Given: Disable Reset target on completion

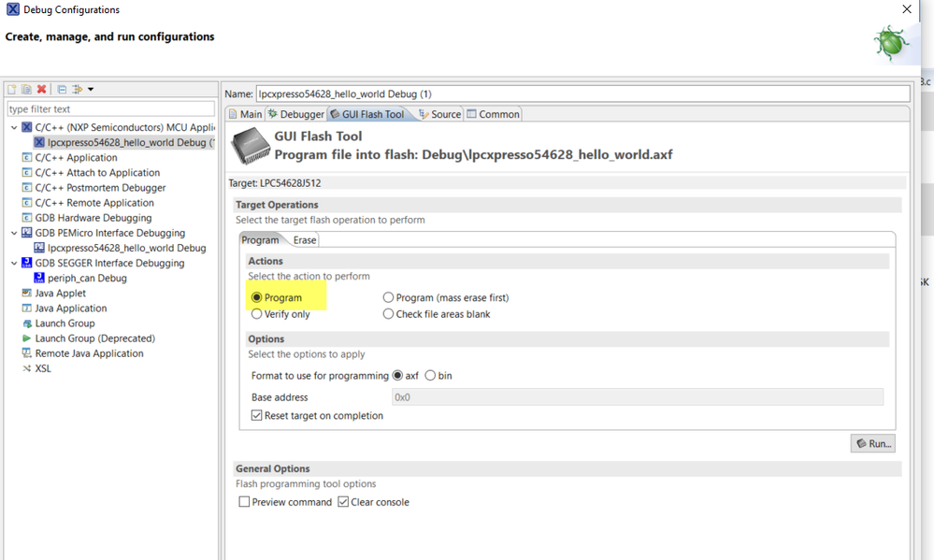Looking at the screenshot, I should [x=257, y=416].
